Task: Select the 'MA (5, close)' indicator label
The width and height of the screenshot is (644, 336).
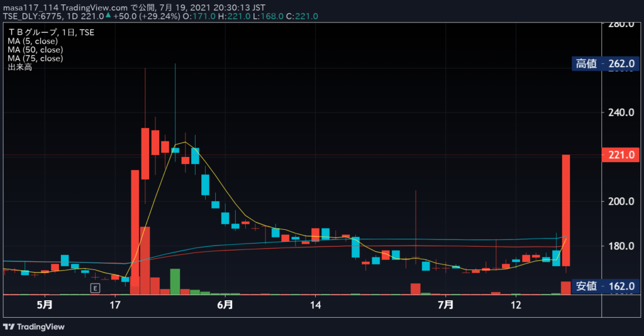Action: (33, 41)
